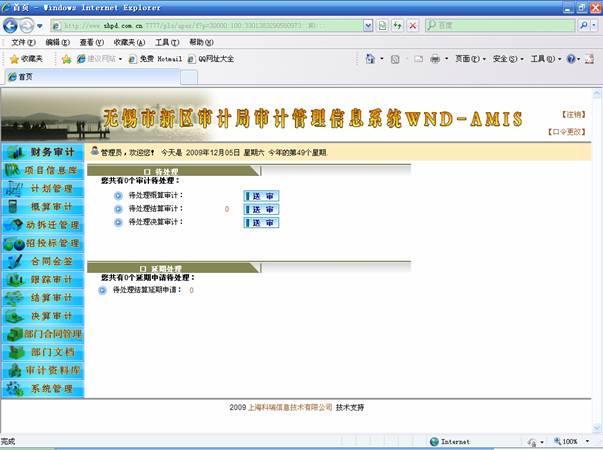Open the 文件(F) menu
Screen dimensions: 603x450
24,42
